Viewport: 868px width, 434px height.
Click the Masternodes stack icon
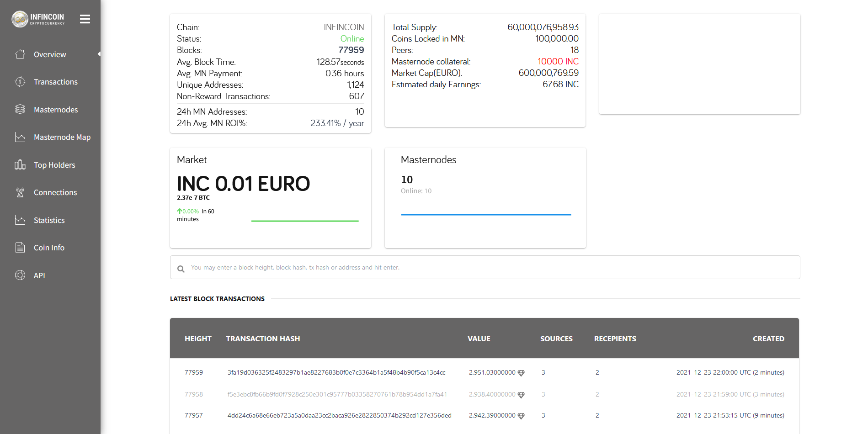(x=20, y=110)
